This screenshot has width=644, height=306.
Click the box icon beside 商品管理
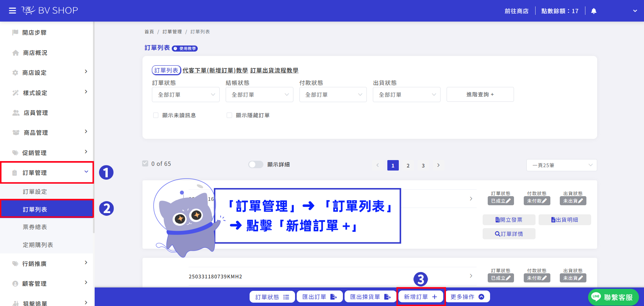click(16, 132)
